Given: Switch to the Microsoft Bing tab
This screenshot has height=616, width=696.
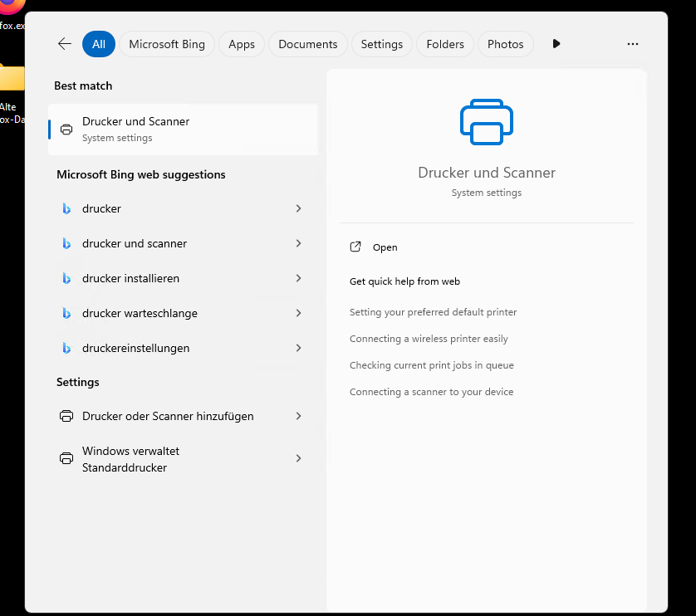Looking at the screenshot, I should [167, 44].
